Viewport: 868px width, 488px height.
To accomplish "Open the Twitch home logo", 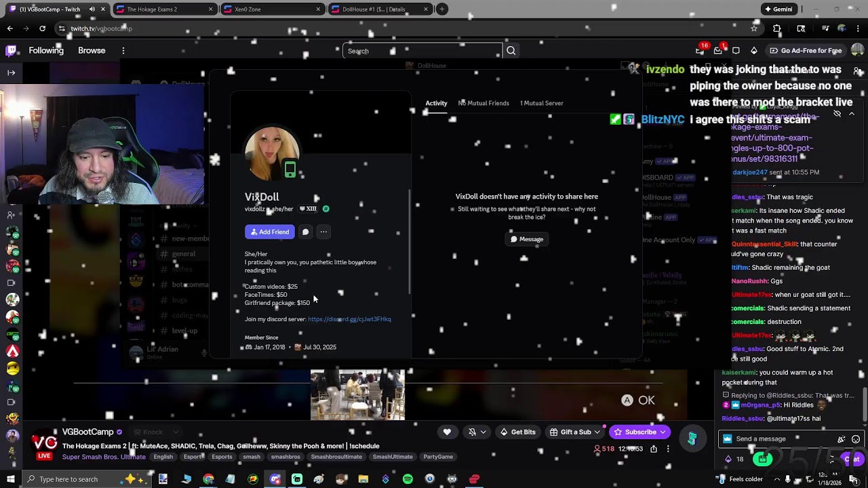I will (11, 50).
